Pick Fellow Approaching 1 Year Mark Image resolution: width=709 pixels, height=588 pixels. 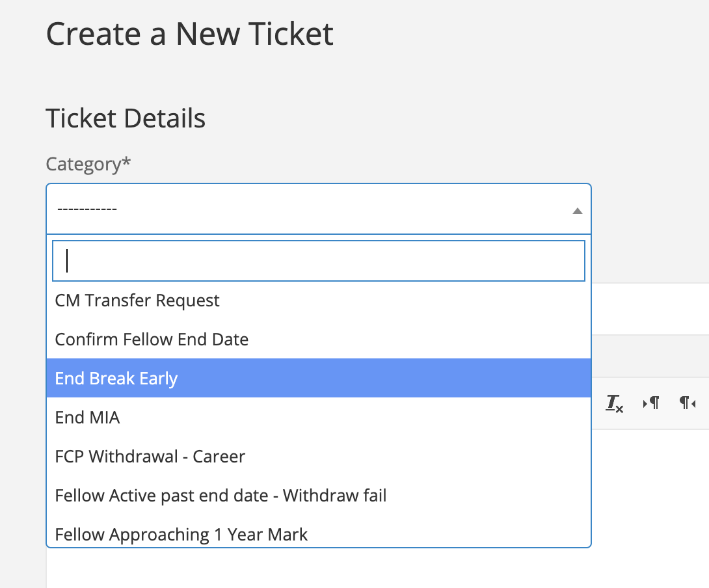[x=181, y=535]
